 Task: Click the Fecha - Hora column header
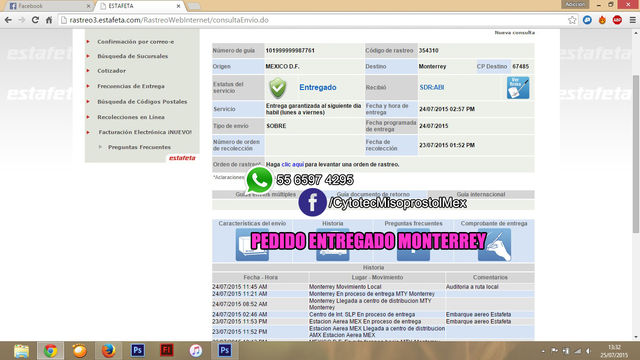(x=260, y=278)
